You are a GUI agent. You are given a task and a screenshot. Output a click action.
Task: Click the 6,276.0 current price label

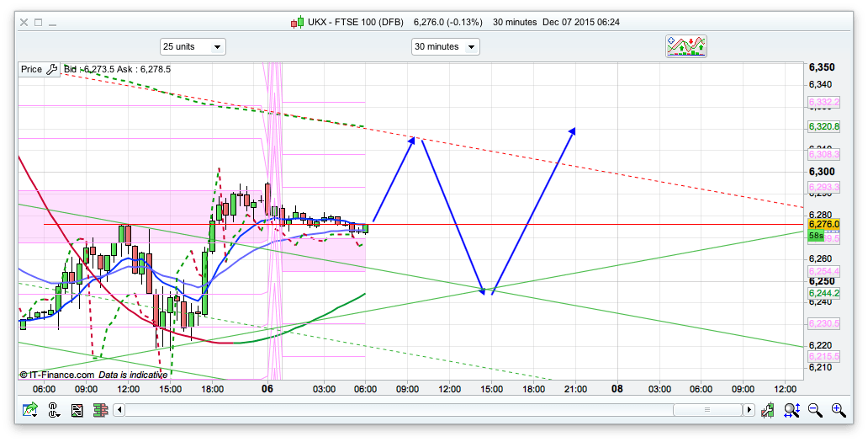[x=824, y=224]
